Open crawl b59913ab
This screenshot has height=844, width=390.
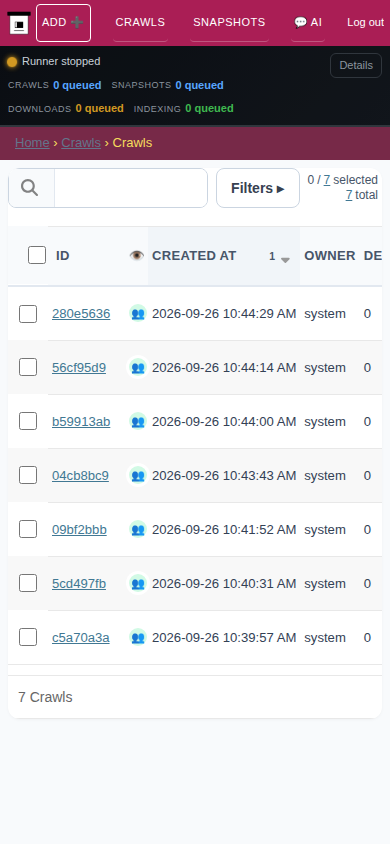[x=81, y=421]
